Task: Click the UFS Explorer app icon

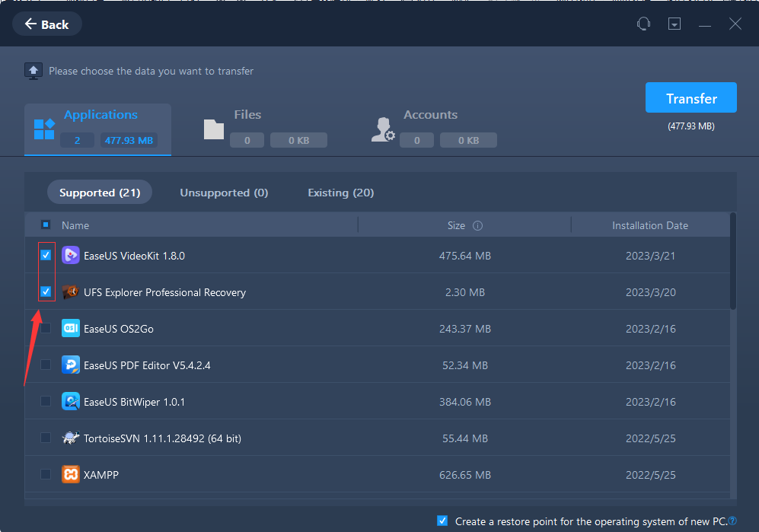Action: (71, 292)
